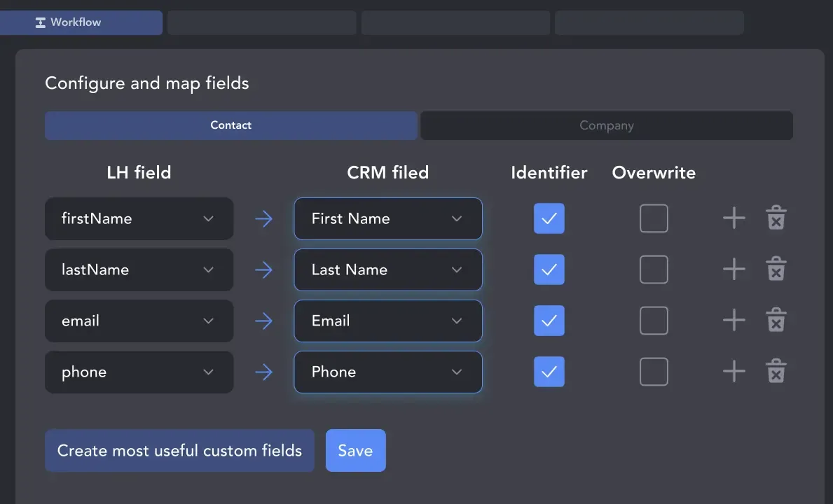This screenshot has height=504, width=833.
Task: Add a row after lastName mapping
Action: click(x=734, y=269)
